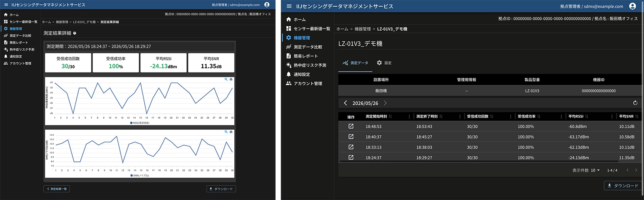644x200 pixels.
Task: Sort by 平均SNR column arrows
Action: 637,116
